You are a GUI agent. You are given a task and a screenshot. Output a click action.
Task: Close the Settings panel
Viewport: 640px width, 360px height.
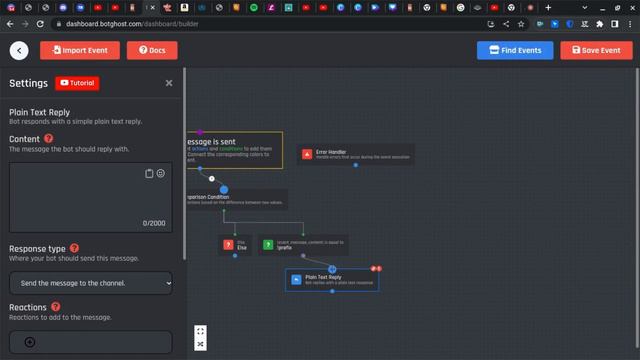169,83
